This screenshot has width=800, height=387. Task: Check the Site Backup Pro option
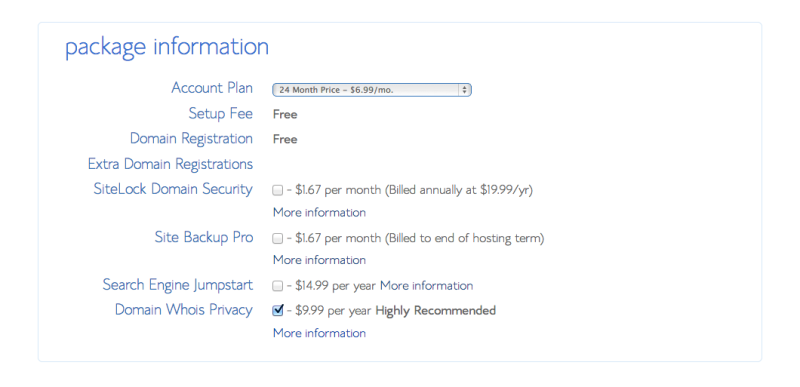(x=277, y=238)
